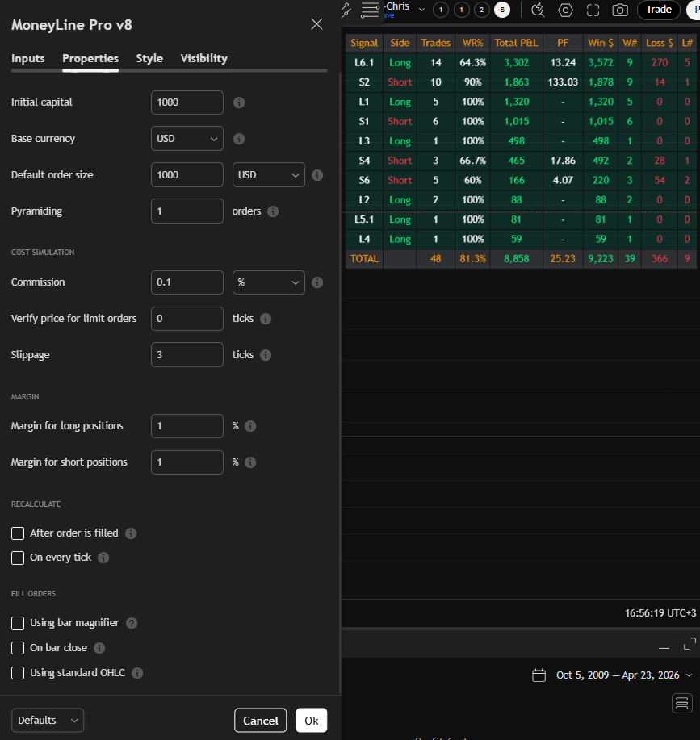Confirm settings with Ok button
Viewport: 700px width, 740px height.
(x=311, y=720)
